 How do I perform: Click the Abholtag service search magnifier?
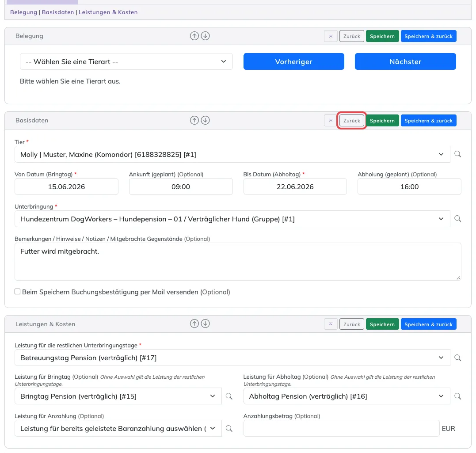click(457, 396)
